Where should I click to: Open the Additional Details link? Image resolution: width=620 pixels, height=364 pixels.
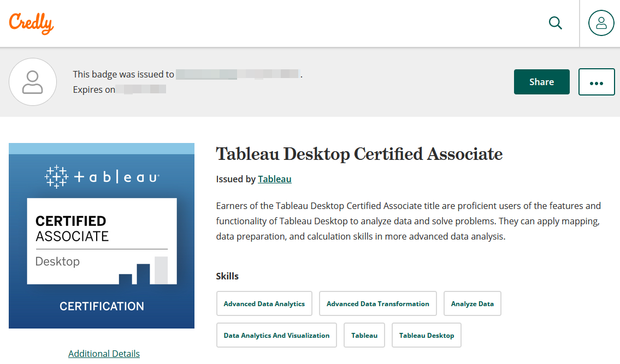pos(104,354)
